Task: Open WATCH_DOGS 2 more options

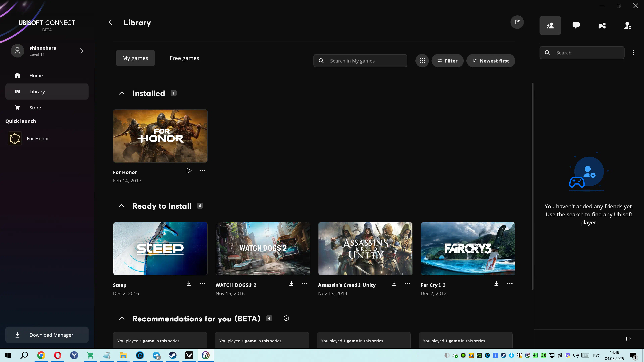Action: [x=305, y=283]
